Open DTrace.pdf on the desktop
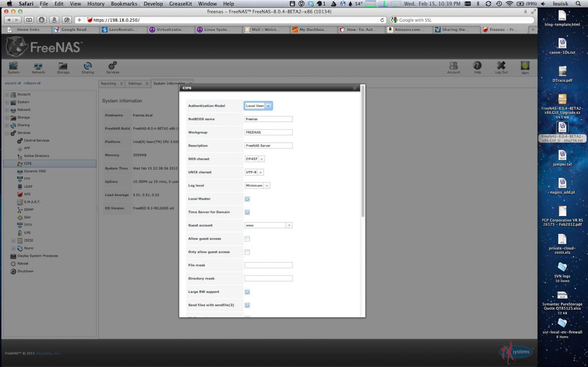 coord(562,74)
